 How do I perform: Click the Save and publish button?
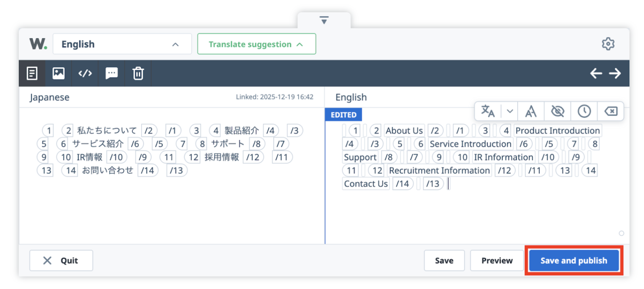click(x=574, y=260)
